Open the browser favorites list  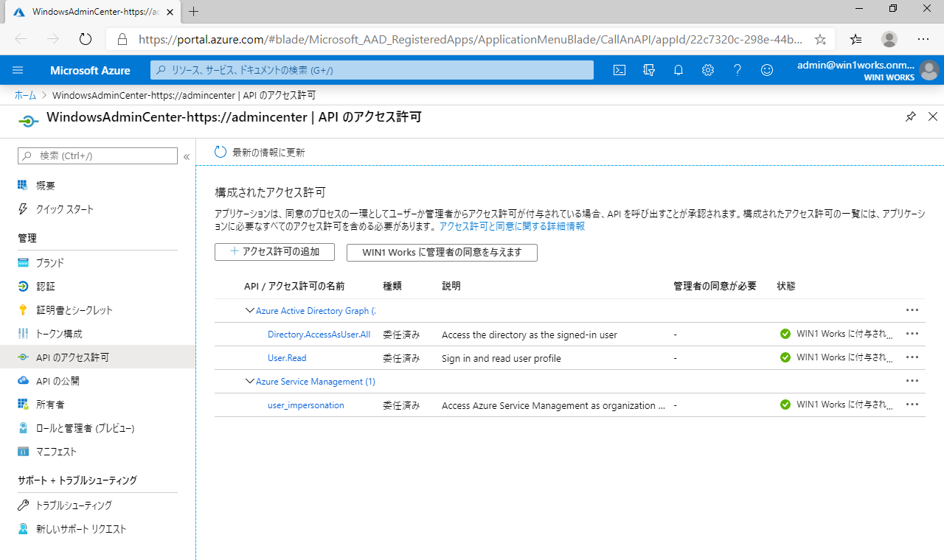[x=855, y=39]
